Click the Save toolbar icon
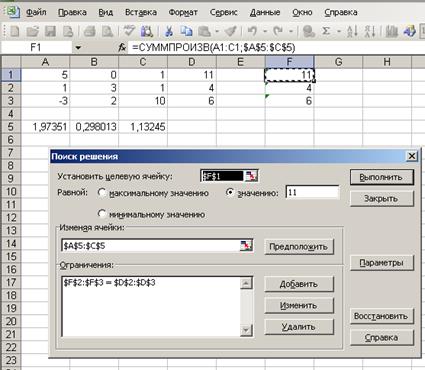 tap(50, 32)
